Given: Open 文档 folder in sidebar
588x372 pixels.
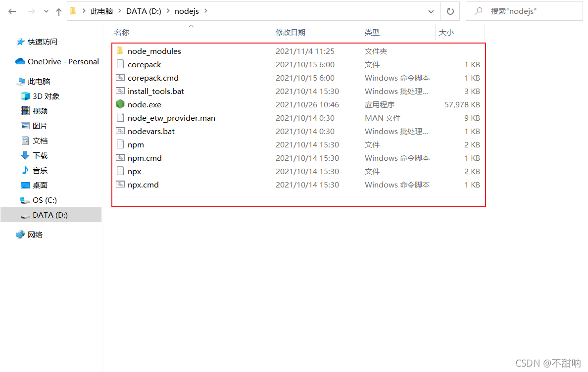Looking at the screenshot, I should (x=40, y=141).
